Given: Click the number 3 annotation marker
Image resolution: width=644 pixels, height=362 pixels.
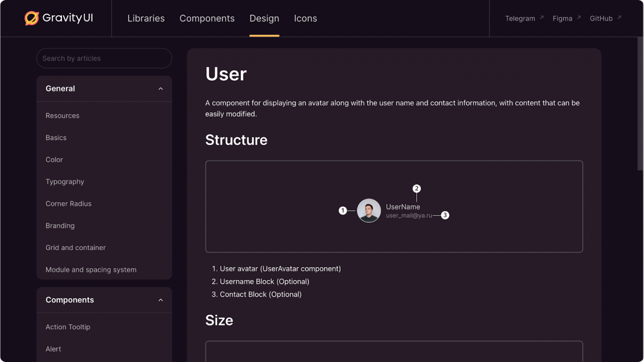Looking at the screenshot, I should 445,215.
